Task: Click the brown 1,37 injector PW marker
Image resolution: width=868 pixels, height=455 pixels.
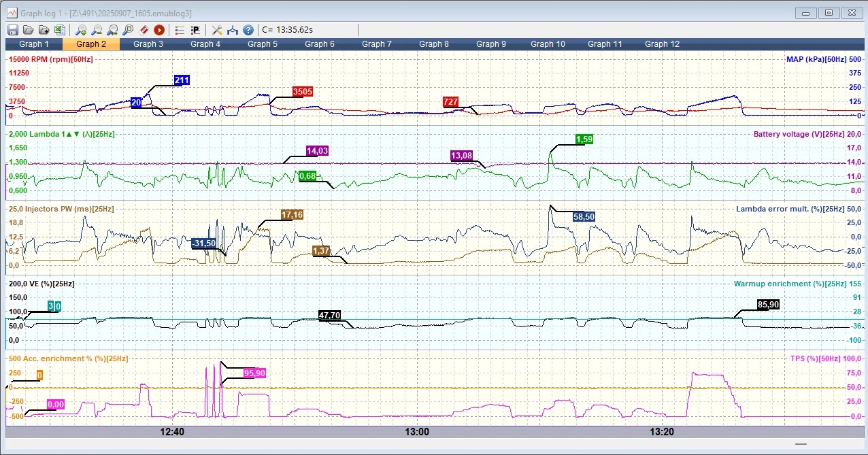Action: click(x=321, y=251)
